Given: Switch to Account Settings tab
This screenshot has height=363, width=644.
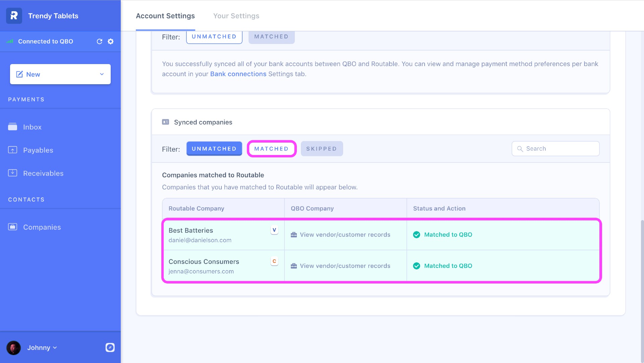Looking at the screenshot, I should (165, 16).
